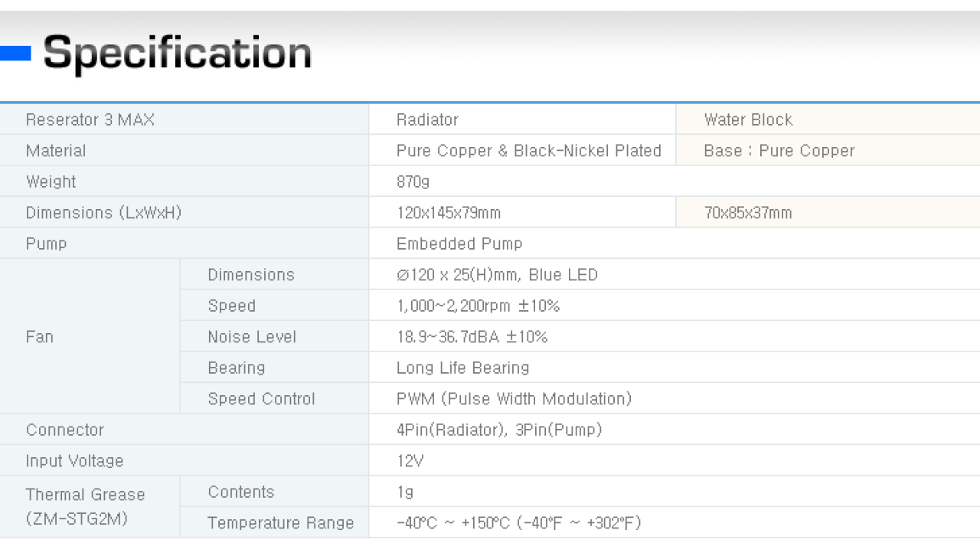Select the Material row label
980x553 pixels.
pos(56,151)
